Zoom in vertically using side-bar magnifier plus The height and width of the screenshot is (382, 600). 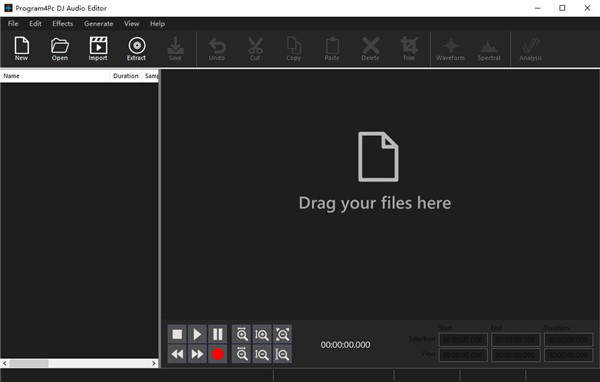(x=262, y=334)
